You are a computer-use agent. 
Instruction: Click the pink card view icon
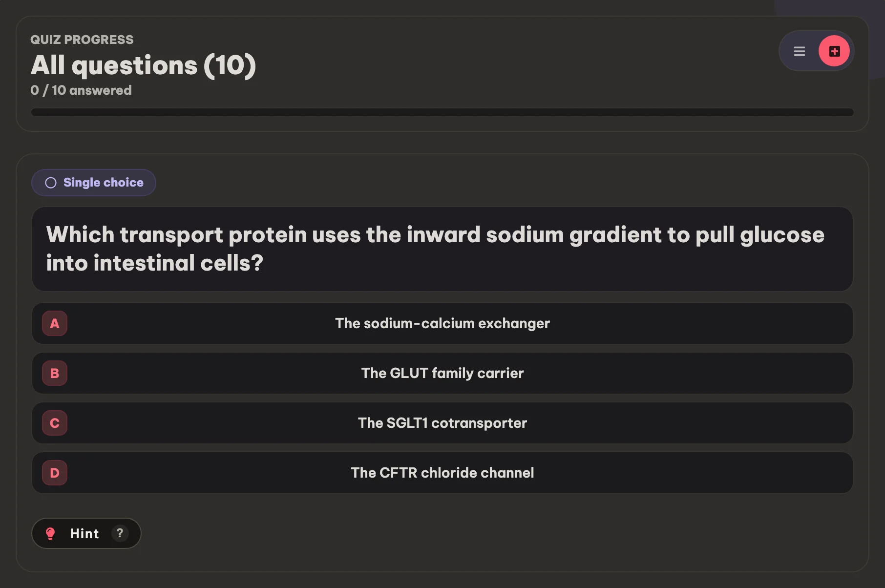834,51
